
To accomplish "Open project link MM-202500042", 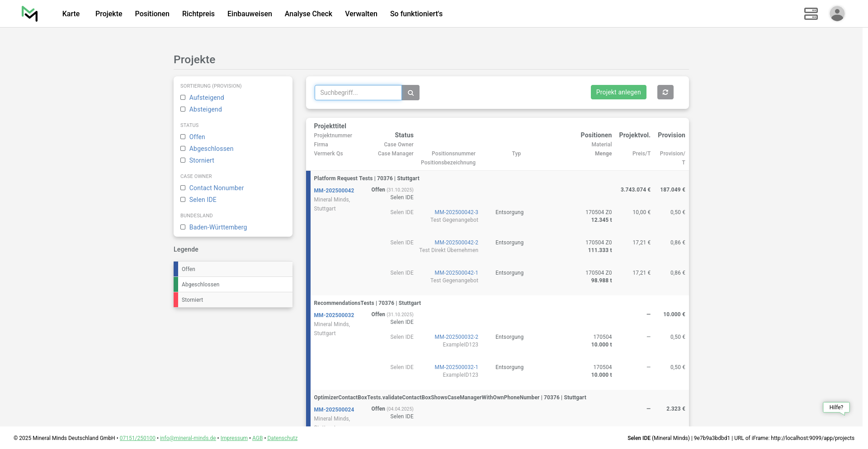I will 334,191.
